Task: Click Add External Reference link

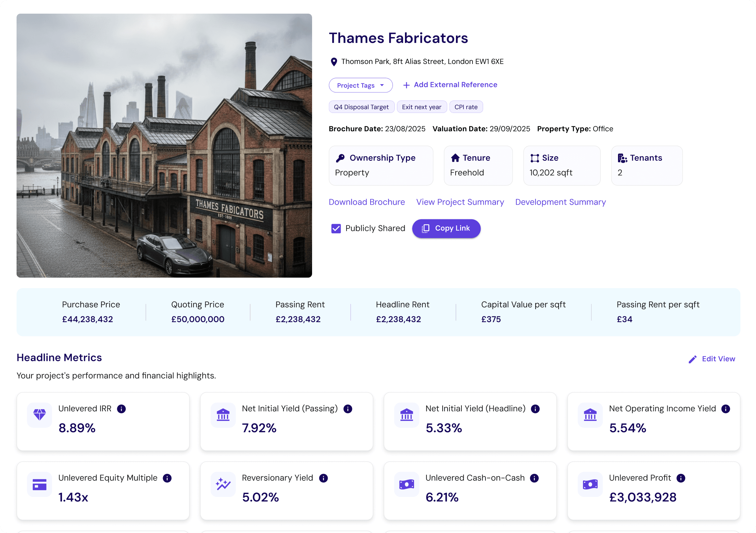Action: click(x=450, y=85)
